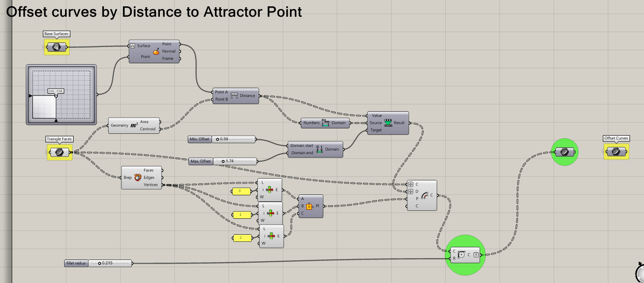Click the Distance component icon
644x283 pixels.
234,96
